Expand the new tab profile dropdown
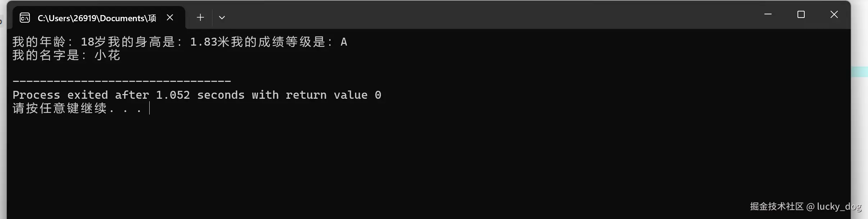 pos(222,17)
